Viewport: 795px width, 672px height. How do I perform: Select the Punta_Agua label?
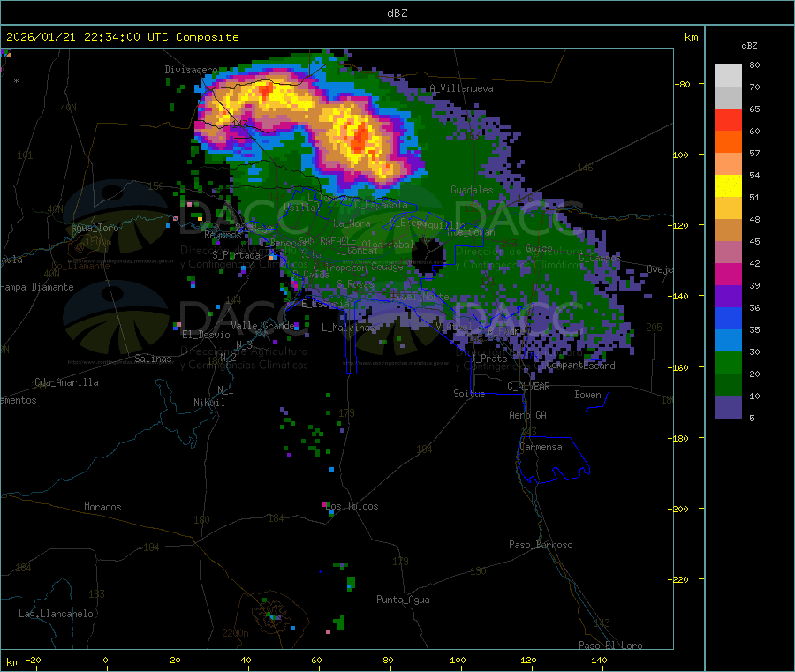coord(403,600)
